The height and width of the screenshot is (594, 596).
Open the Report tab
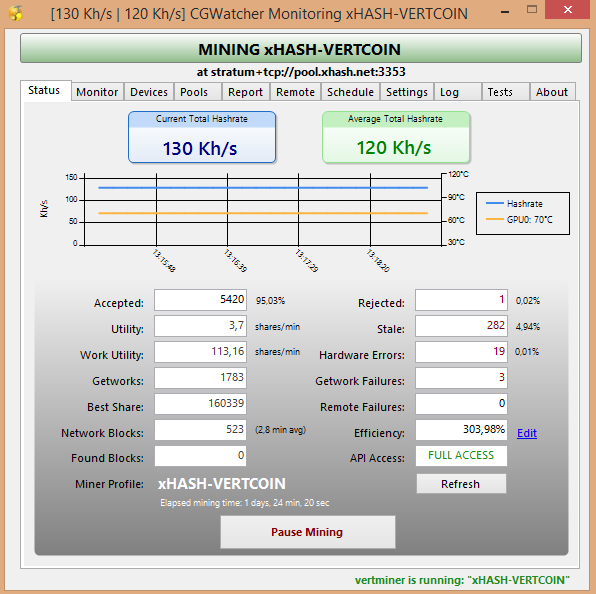(245, 92)
